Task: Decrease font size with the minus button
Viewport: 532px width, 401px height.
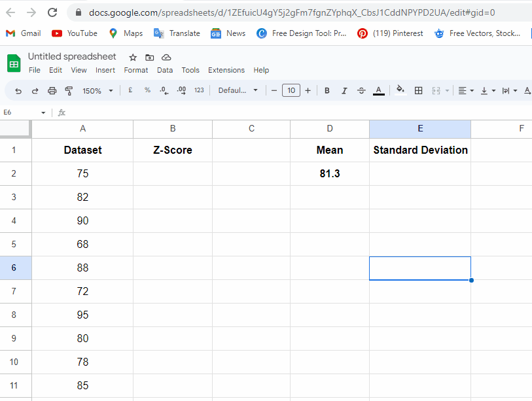Action: coord(274,90)
